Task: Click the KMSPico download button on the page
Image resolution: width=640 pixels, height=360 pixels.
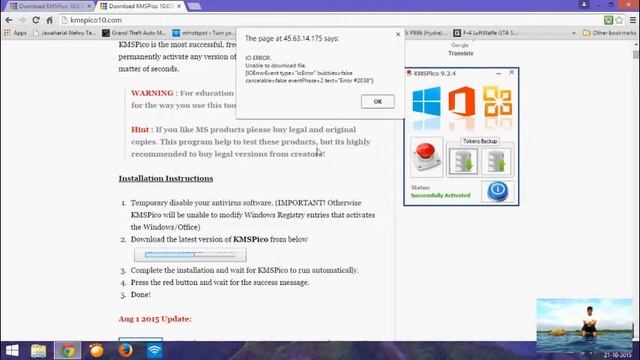Action: tap(190, 255)
